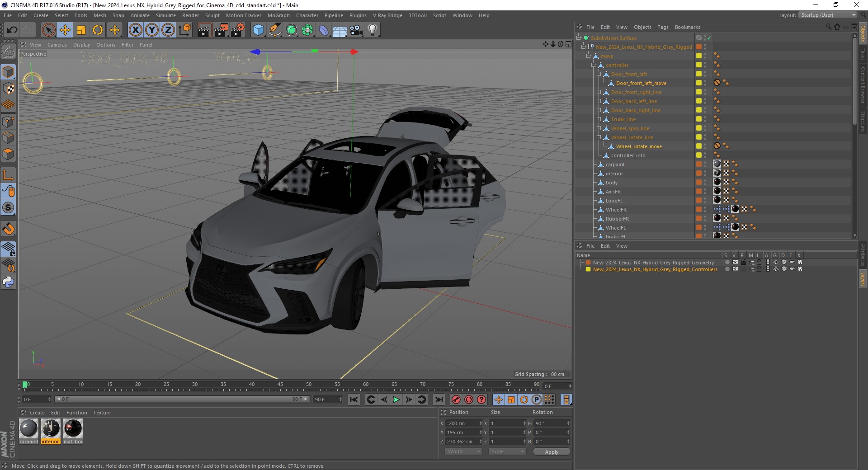Expand the Door_front_right_line node

[599, 92]
